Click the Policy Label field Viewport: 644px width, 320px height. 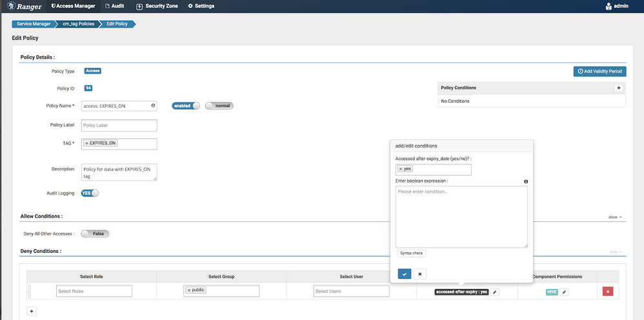pos(119,125)
